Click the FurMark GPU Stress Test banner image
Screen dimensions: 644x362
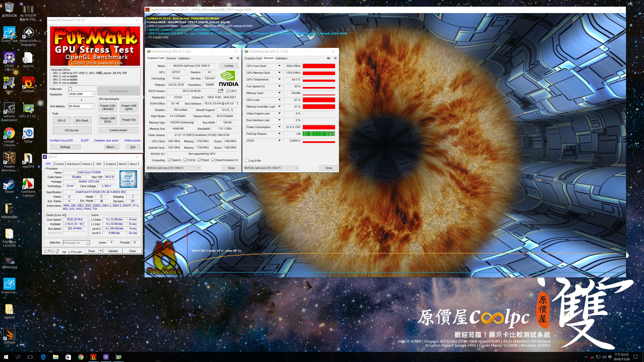click(95, 46)
